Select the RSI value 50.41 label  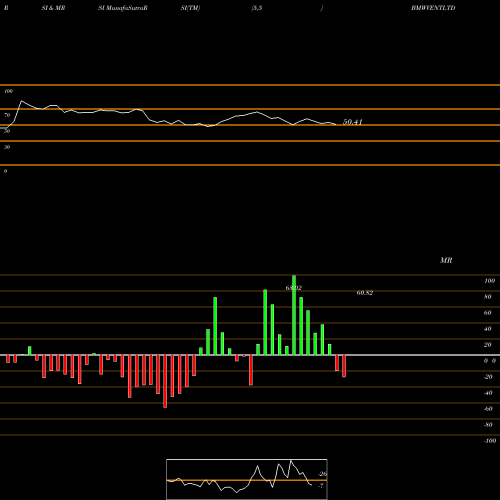point(352,122)
